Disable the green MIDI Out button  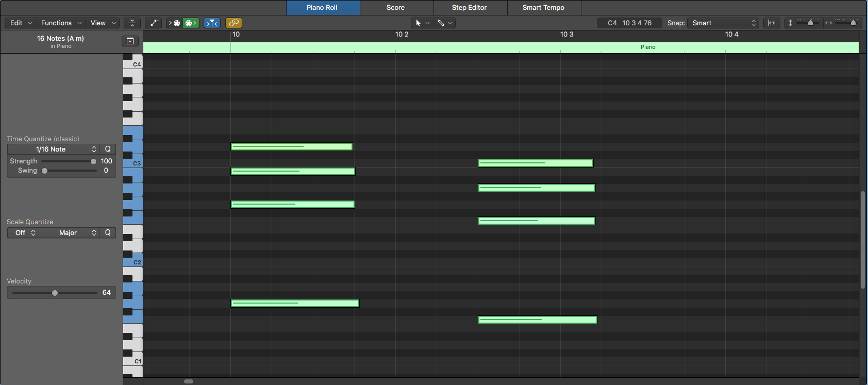point(191,23)
